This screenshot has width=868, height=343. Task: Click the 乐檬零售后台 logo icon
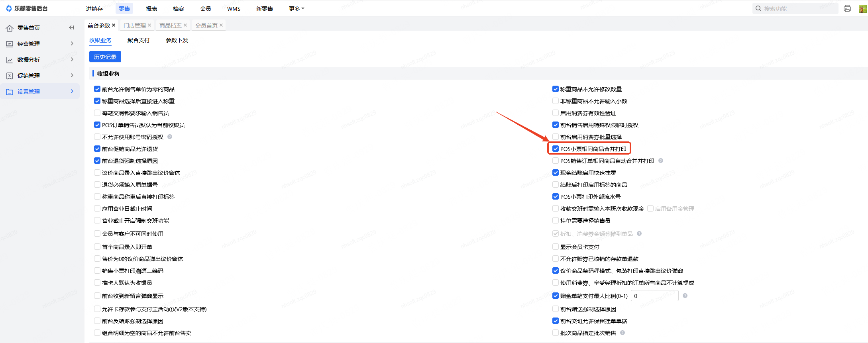[9, 8]
